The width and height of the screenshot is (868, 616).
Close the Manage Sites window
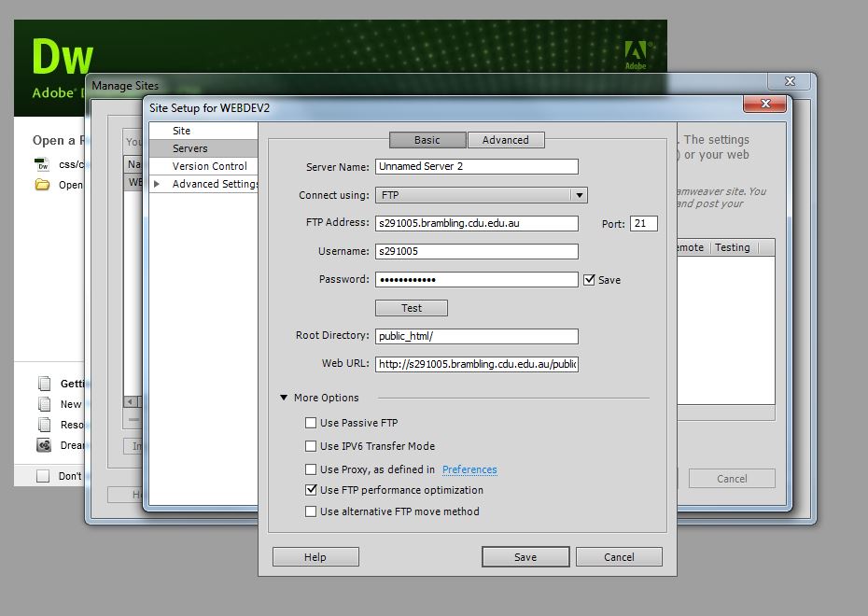coord(790,81)
